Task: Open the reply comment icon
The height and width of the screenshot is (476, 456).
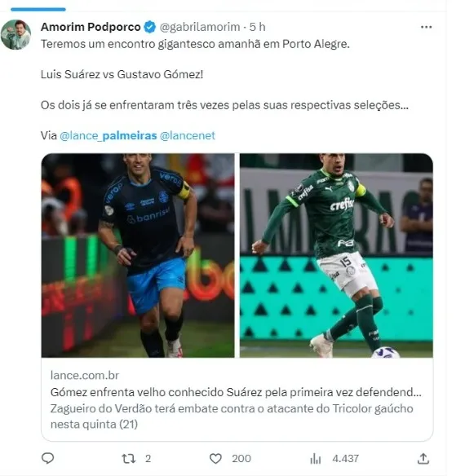Action: click(x=47, y=458)
